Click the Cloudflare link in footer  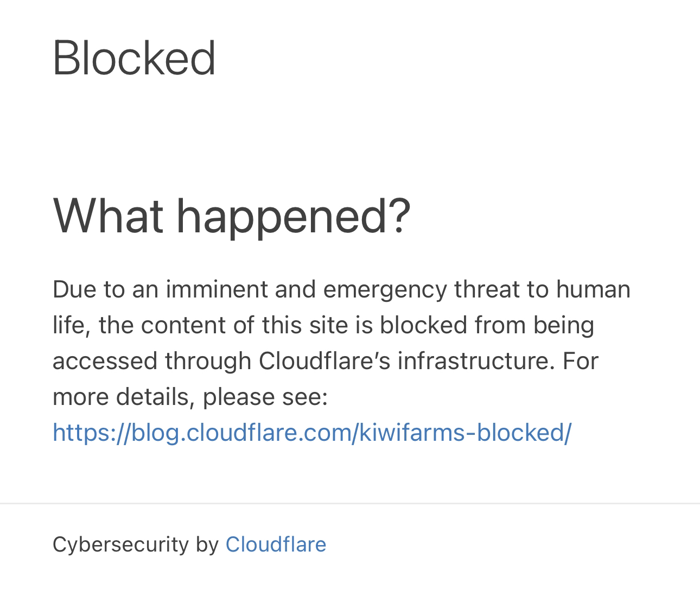[x=276, y=544]
